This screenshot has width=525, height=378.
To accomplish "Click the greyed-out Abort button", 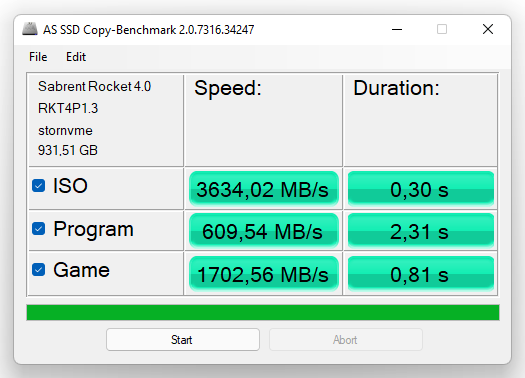I will (x=346, y=340).
